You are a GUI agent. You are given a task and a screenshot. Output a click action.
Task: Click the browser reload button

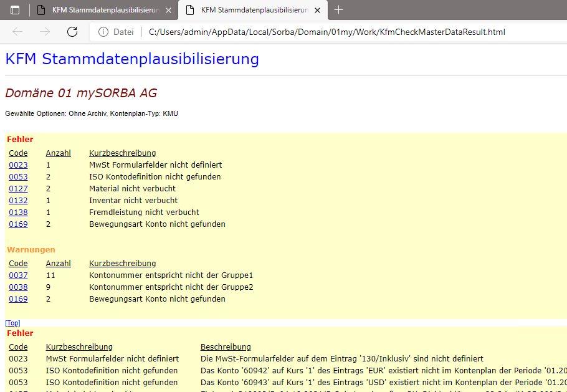click(72, 32)
